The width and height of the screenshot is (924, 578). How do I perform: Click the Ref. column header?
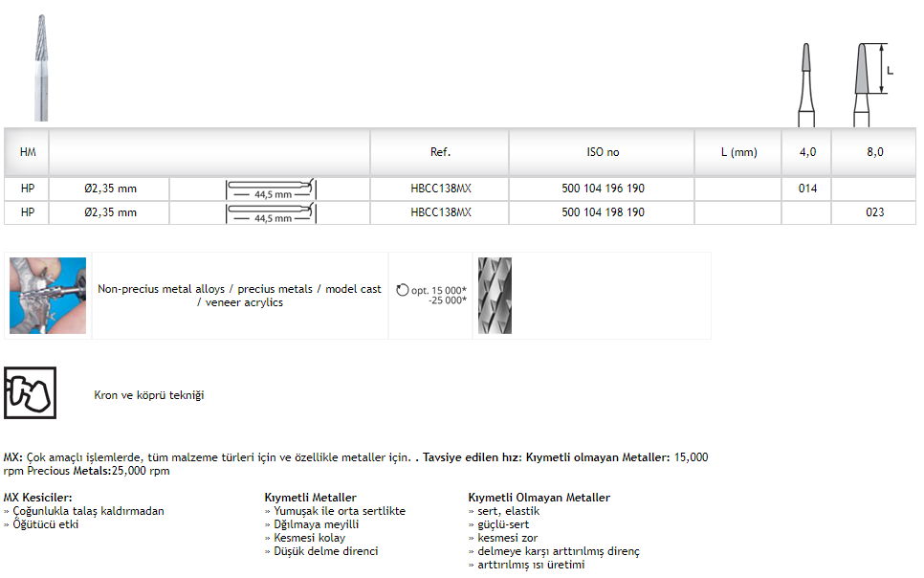[440, 152]
